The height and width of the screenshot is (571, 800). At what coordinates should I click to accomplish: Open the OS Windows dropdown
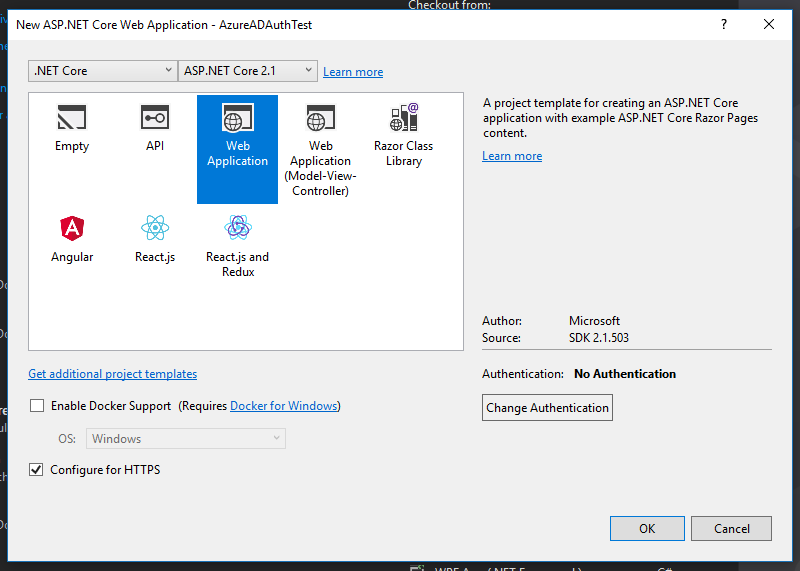[186, 438]
